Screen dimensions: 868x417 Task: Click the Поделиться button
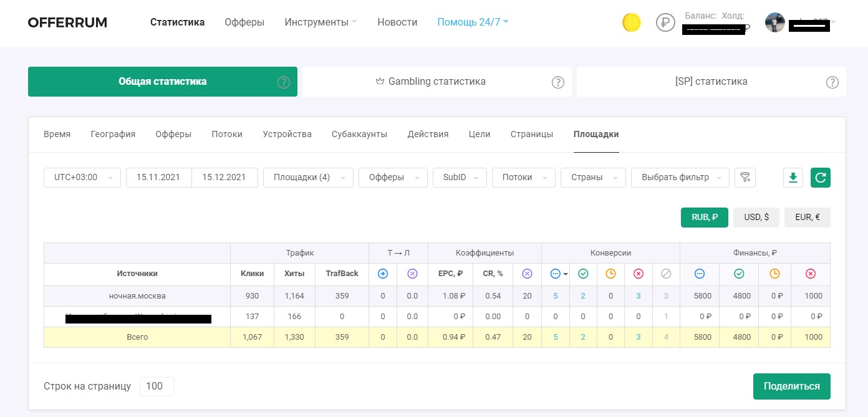[x=792, y=386]
